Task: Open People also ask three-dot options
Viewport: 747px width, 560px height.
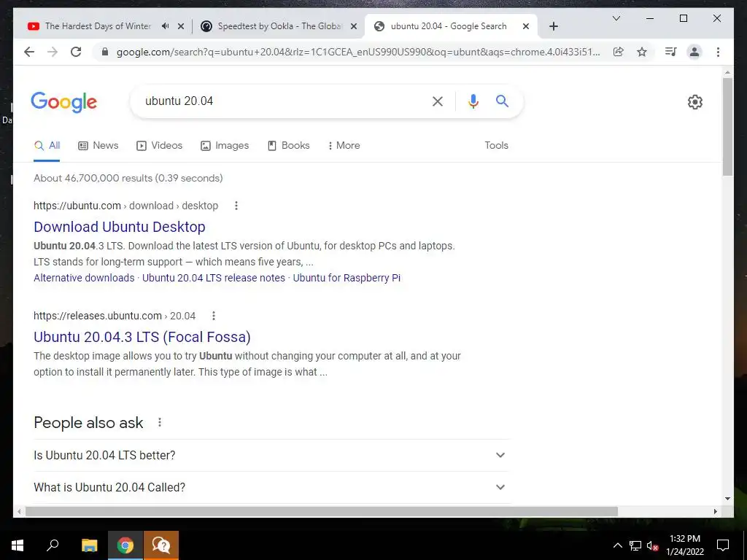Action: click(160, 422)
